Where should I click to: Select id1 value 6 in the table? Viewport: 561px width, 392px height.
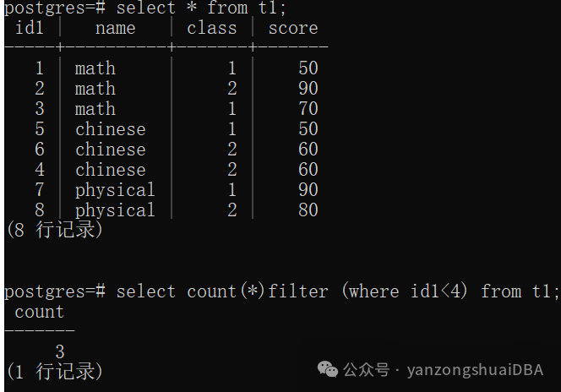tap(40, 150)
